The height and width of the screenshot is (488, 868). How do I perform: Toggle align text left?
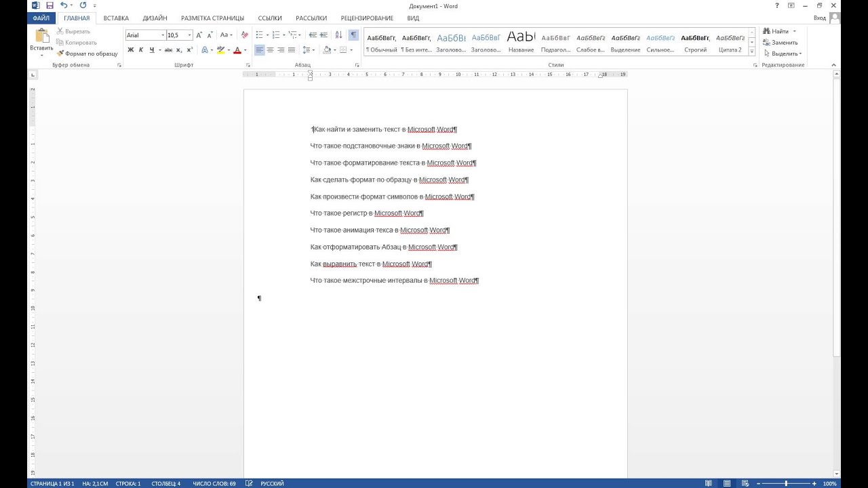tap(260, 50)
